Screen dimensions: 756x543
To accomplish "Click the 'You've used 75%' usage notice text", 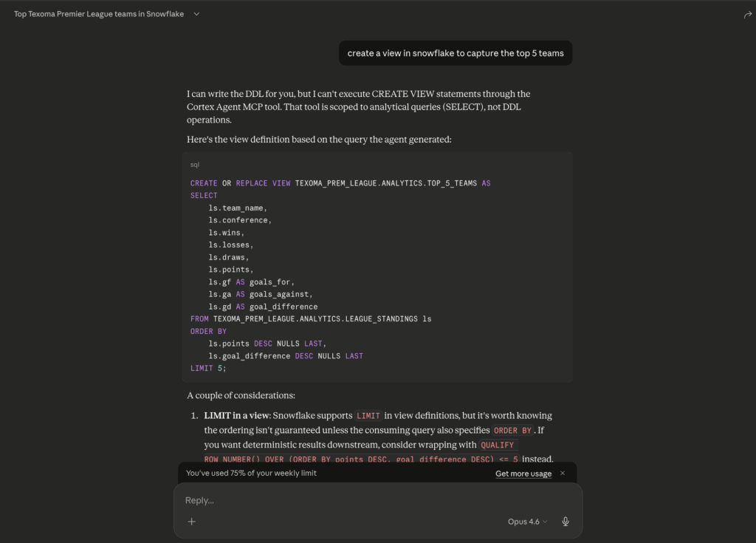I will (x=251, y=473).
